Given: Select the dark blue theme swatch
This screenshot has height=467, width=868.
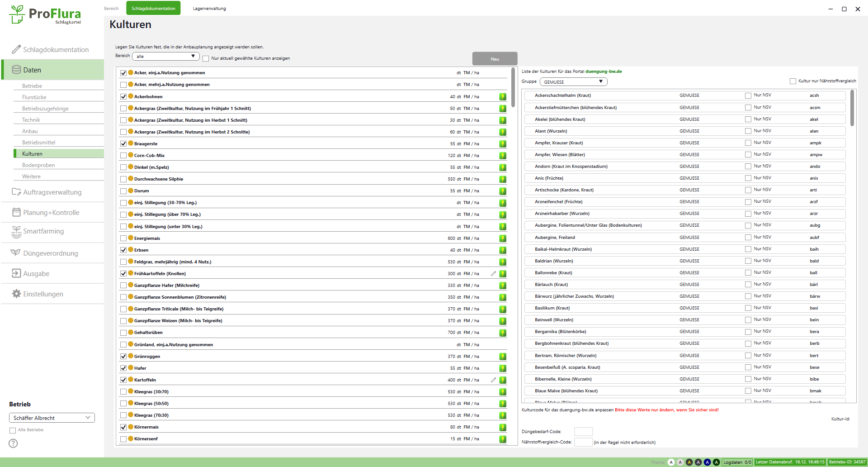Looking at the screenshot, I should [x=707, y=462].
